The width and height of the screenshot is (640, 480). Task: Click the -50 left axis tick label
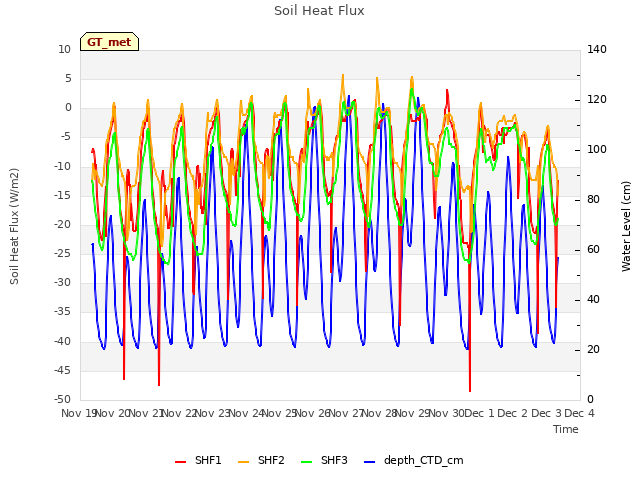click(62, 400)
